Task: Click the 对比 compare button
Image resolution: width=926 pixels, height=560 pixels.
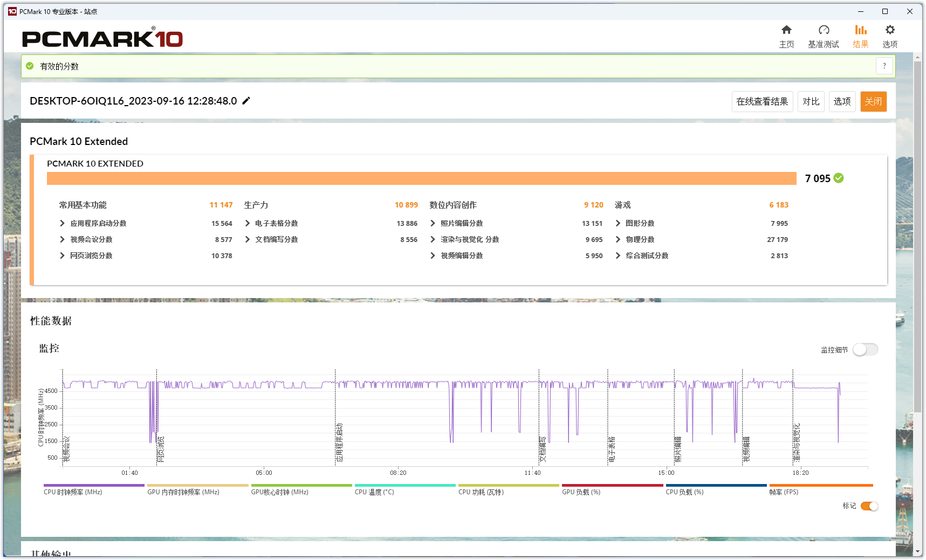Action: coord(811,101)
